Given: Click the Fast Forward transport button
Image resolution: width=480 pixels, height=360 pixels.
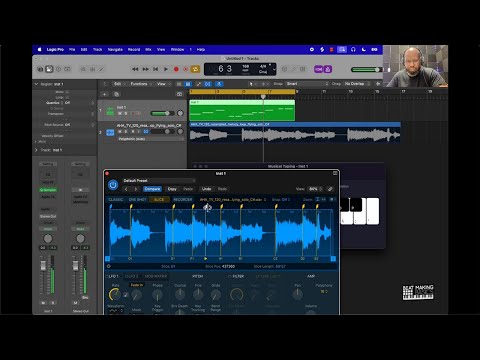Looking at the screenshot, I should coord(146,69).
